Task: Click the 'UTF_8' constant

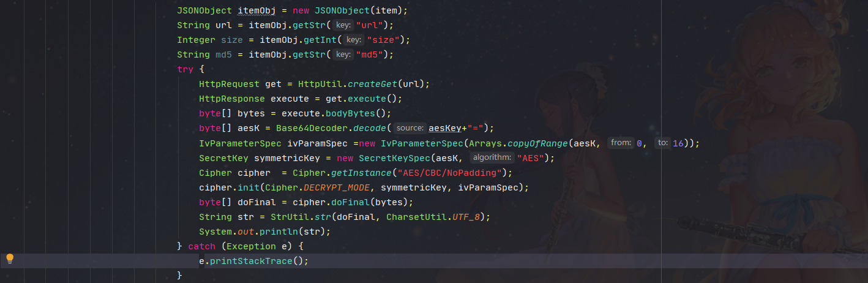Action: pos(466,216)
